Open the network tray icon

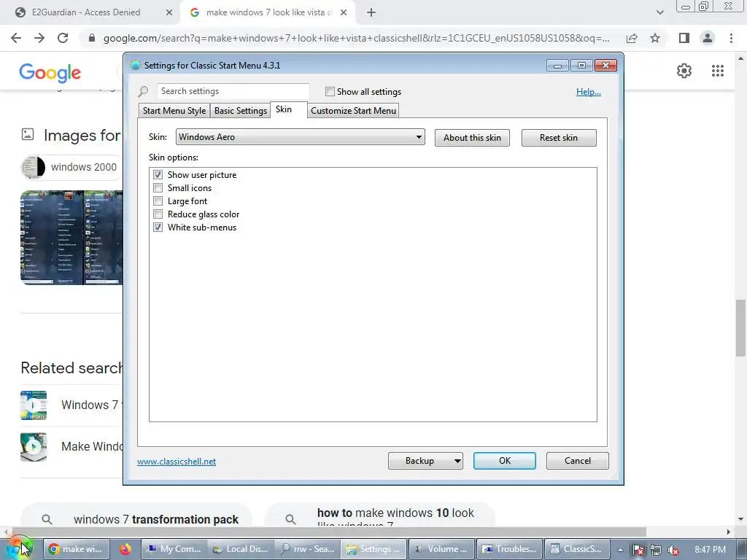[656, 550]
